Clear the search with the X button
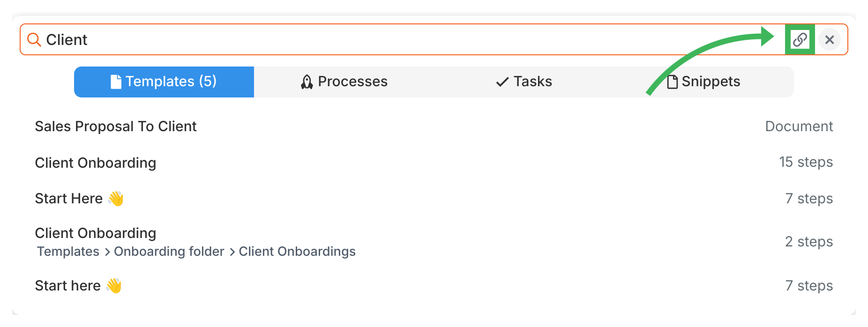The height and width of the screenshot is (327, 868). click(x=829, y=39)
